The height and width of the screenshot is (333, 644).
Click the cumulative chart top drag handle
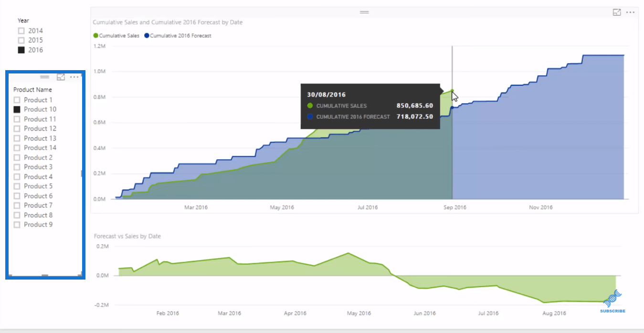tap(364, 12)
